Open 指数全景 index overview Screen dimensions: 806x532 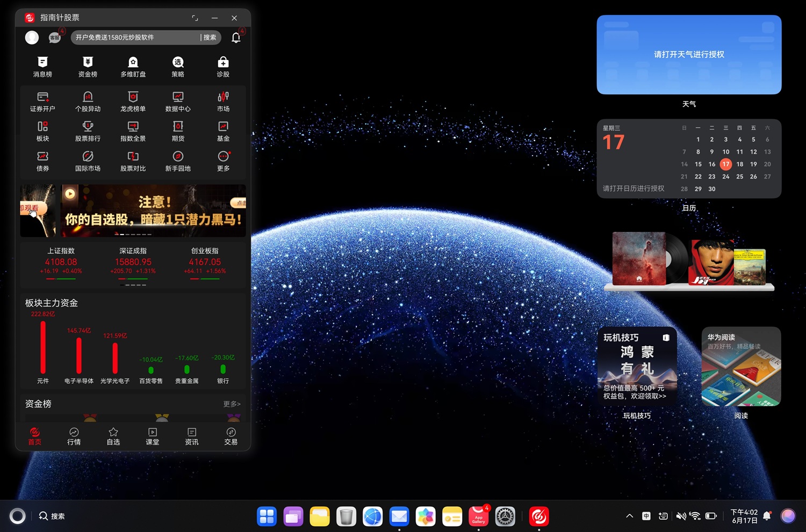133,132
